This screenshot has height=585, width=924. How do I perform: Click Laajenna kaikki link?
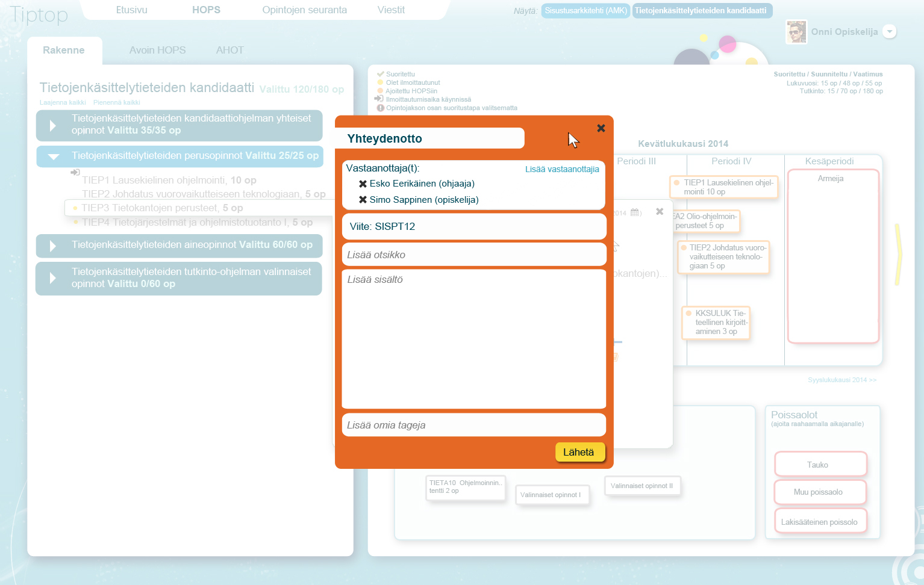coord(63,102)
